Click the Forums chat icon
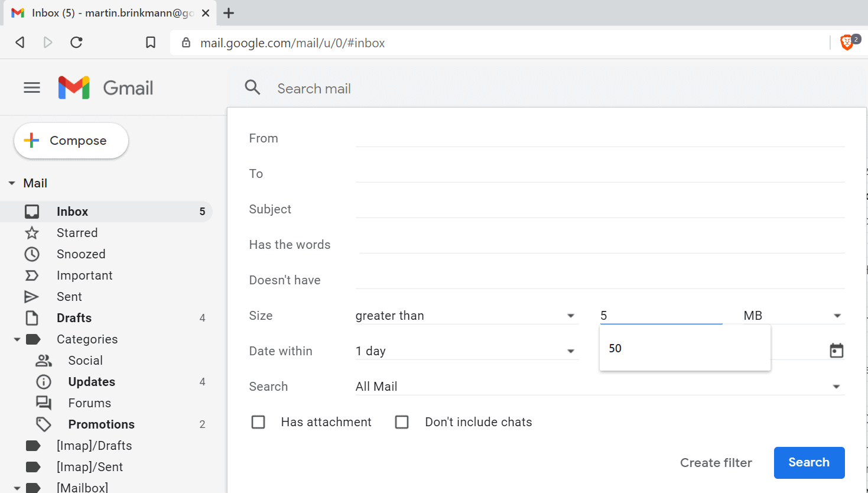This screenshot has width=868, height=493. click(x=44, y=403)
